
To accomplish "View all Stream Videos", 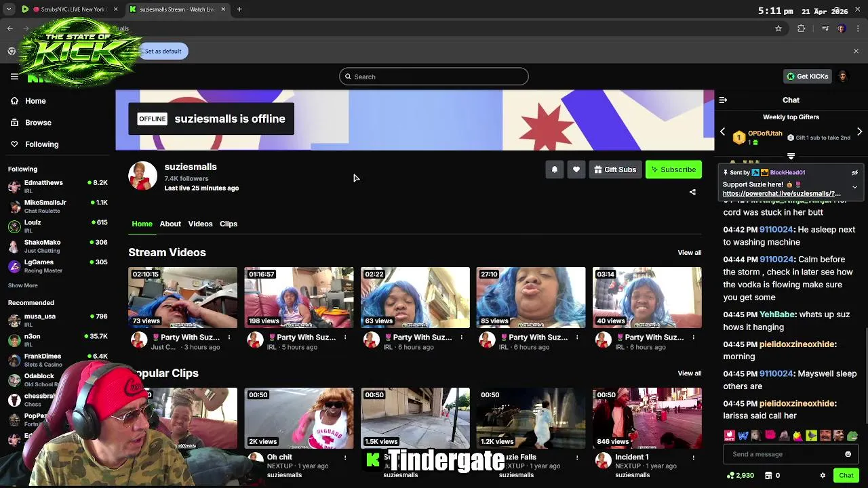I will pos(690,253).
